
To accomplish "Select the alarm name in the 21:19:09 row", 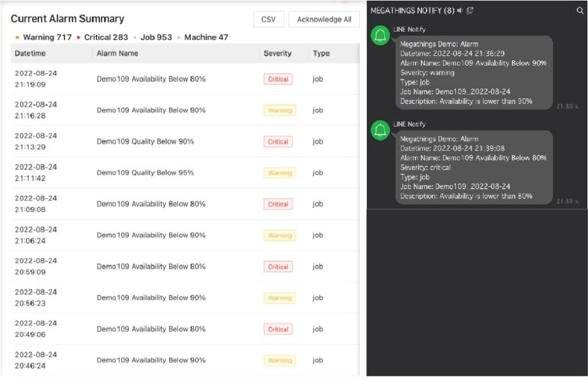I will 151,79.
